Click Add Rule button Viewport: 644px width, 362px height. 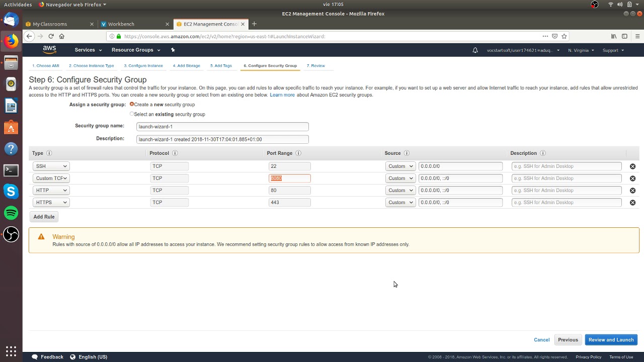click(44, 217)
